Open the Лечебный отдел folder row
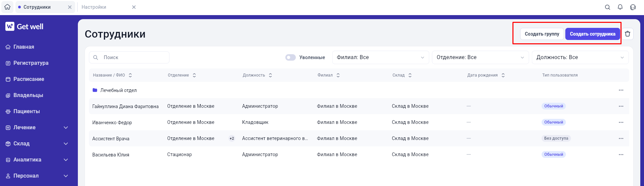644x186 pixels. [359, 90]
